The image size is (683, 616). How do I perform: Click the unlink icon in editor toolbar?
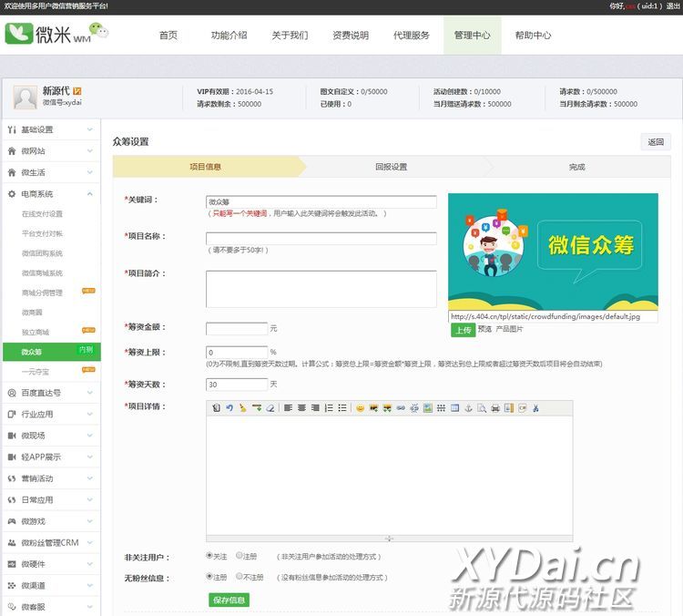[414, 408]
